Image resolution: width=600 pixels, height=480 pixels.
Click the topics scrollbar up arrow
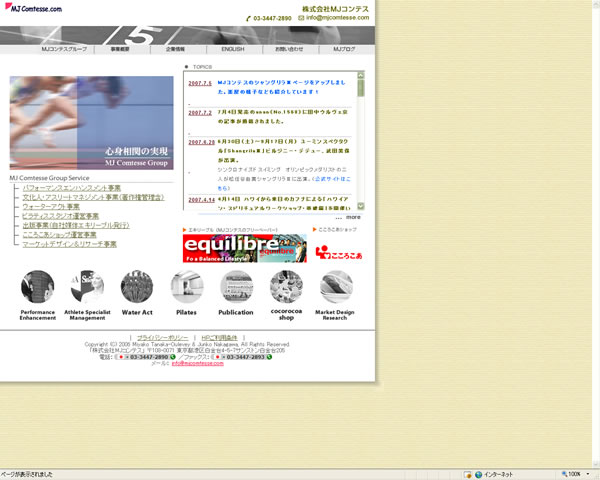(360, 76)
